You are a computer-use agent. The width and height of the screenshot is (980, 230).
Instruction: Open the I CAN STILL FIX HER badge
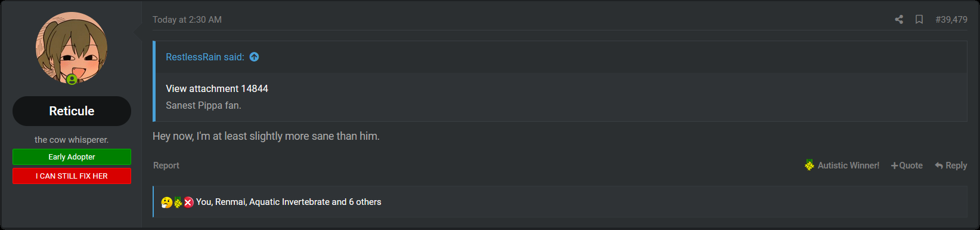72,176
